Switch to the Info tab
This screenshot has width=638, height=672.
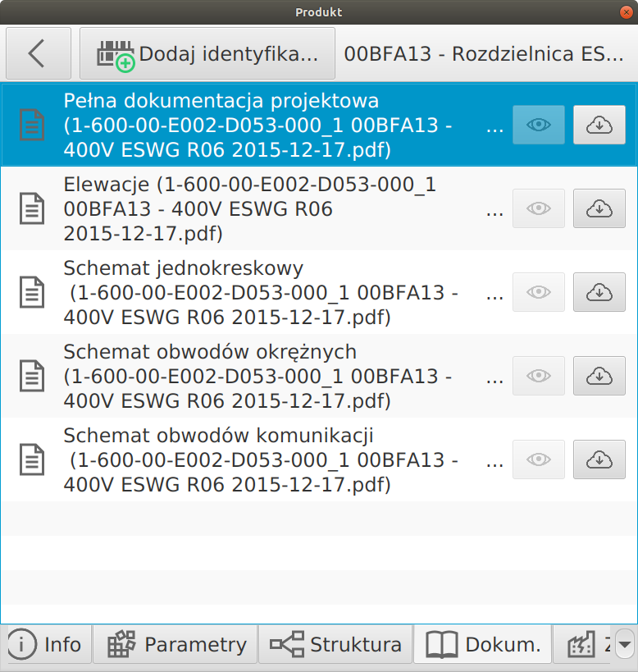(46, 645)
